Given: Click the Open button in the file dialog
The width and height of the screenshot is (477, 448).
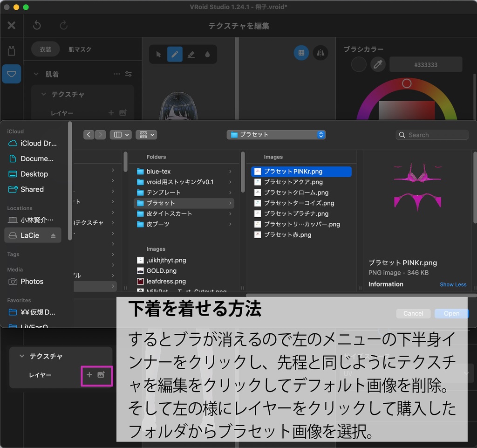Looking at the screenshot, I should (451, 313).
